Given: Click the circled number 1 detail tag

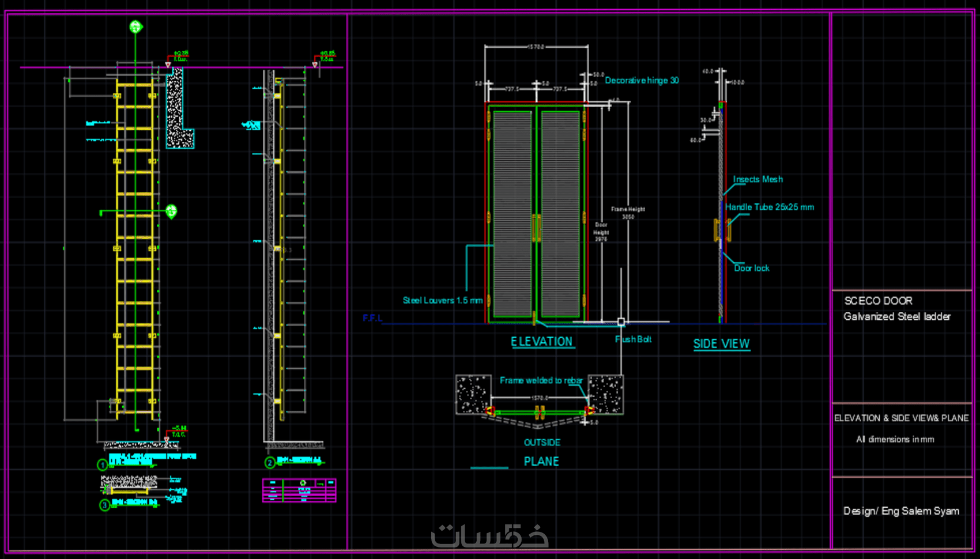Looking at the screenshot, I should click(103, 464).
